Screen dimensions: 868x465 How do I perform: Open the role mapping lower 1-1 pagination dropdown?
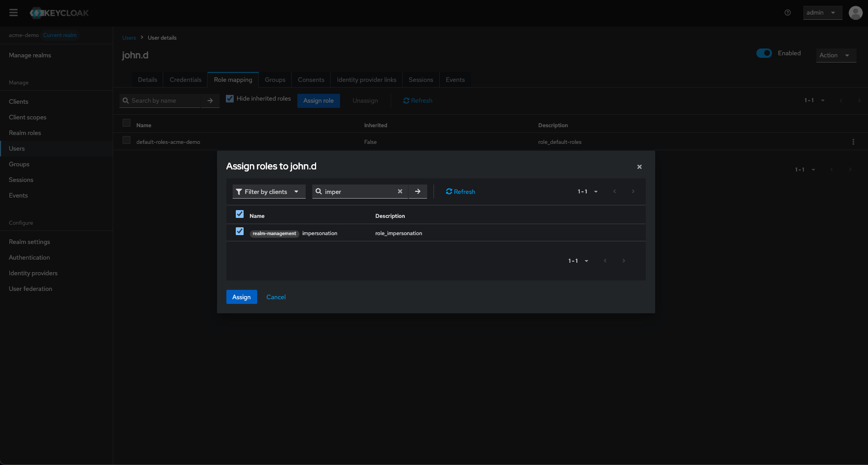point(805,169)
